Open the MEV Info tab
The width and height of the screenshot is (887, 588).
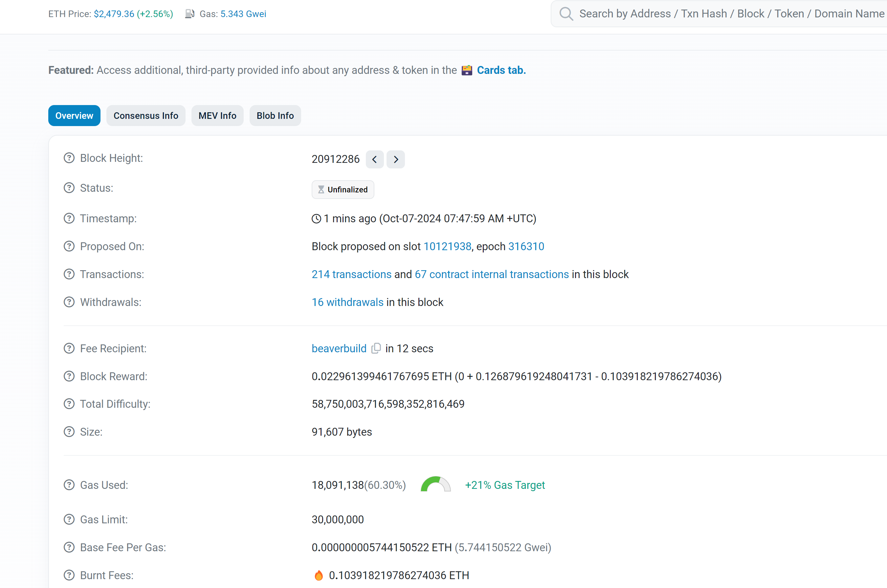click(217, 116)
